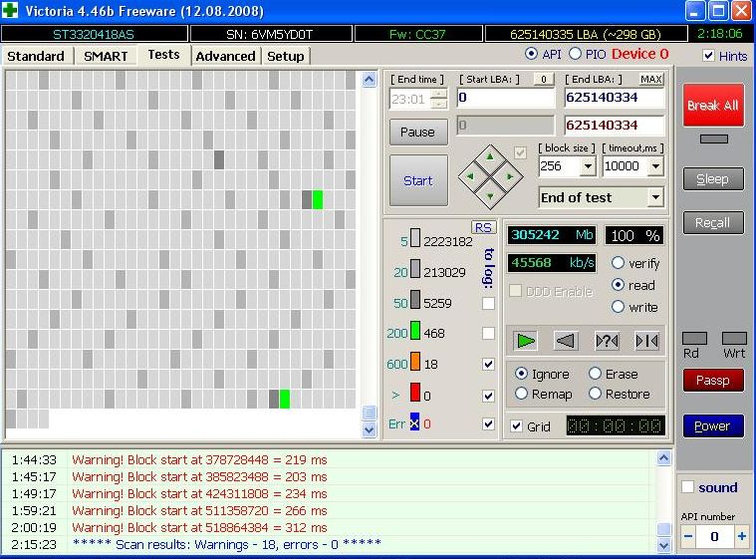This screenshot has width=756, height=559.
Task: Switch to the Standard tab
Action: tap(36, 57)
